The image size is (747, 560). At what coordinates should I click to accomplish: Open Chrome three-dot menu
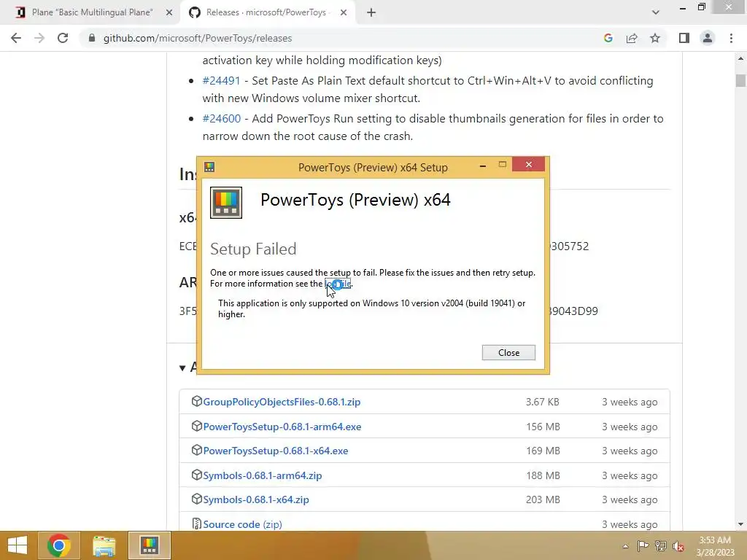tap(731, 38)
